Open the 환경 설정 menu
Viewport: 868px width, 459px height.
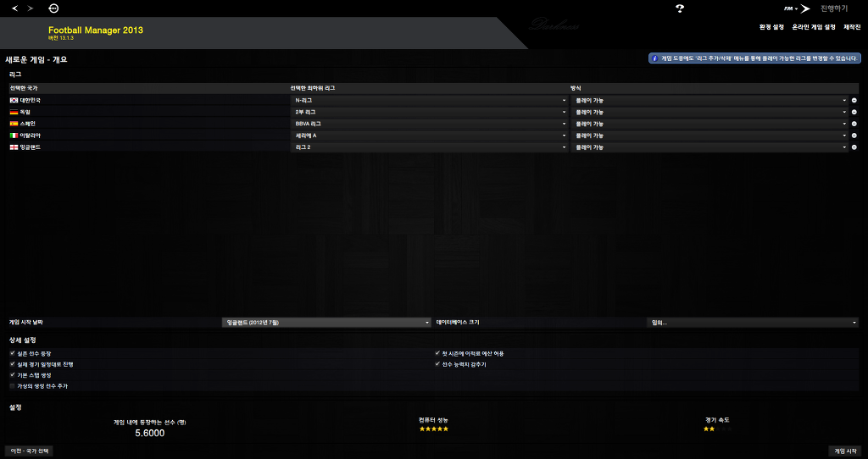[x=771, y=27]
